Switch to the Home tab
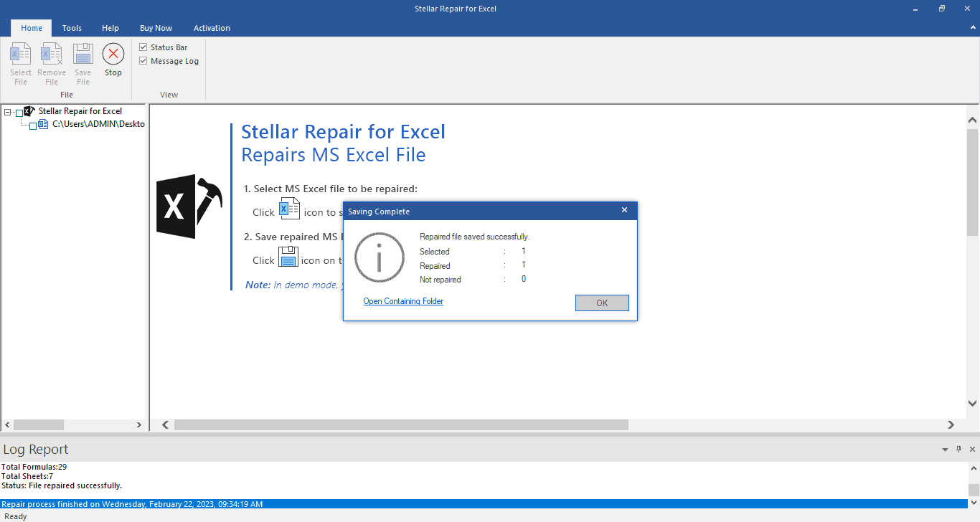Image resolution: width=980 pixels, height=522 pixels. point(32,28)
